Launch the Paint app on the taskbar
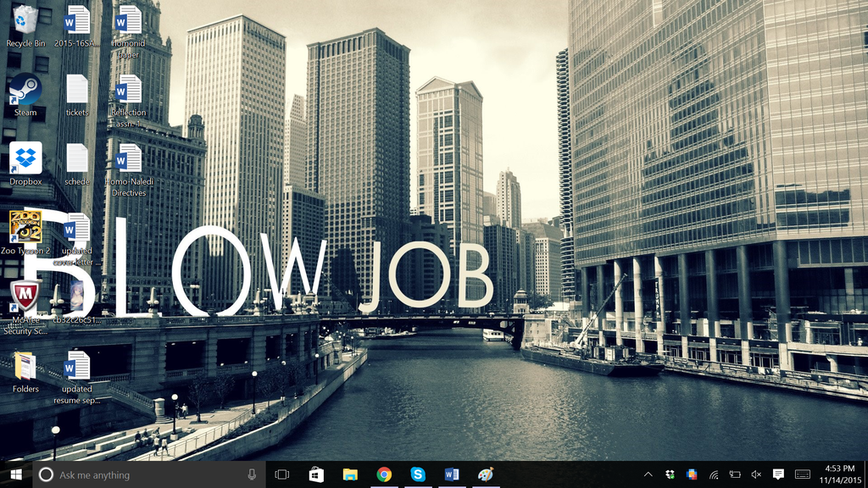Image resolution: width=868 pixels, height=488 pixels. point(485,474)
